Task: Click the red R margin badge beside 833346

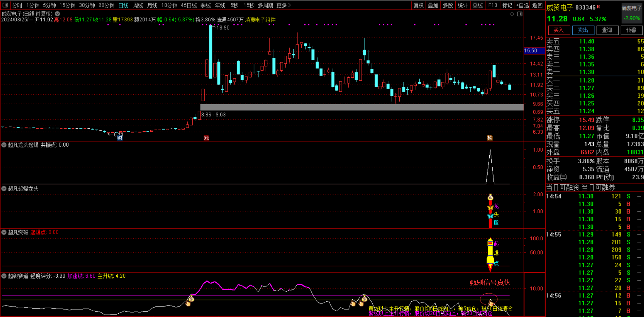Action: (598, 6)
